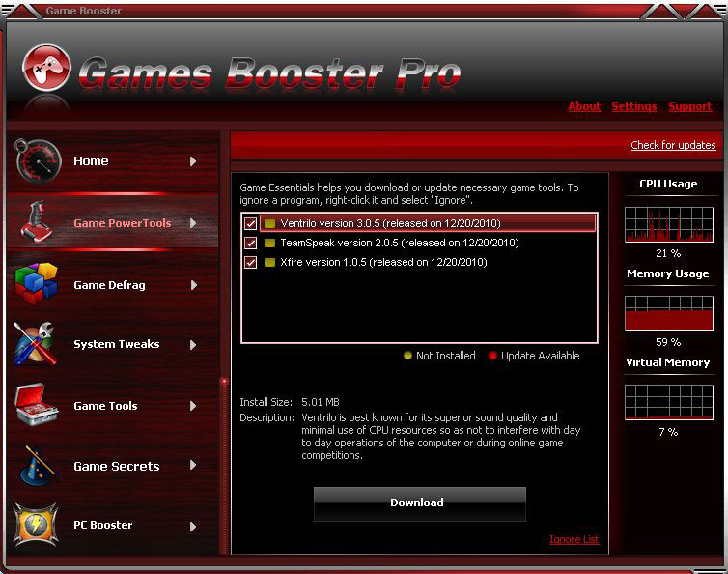The width and height of the screenshot is (728, 574).
Task: Click the Game Defrag colored cubes icon
Action: (x=36, y=283)
